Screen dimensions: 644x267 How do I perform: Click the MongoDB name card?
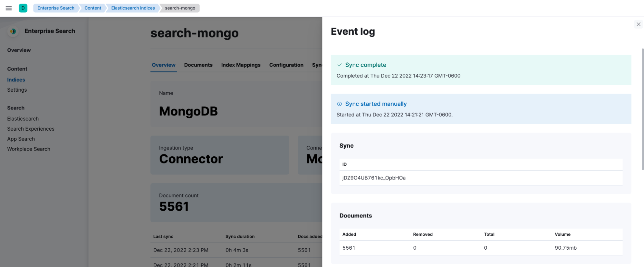click(x=236, y=104)
